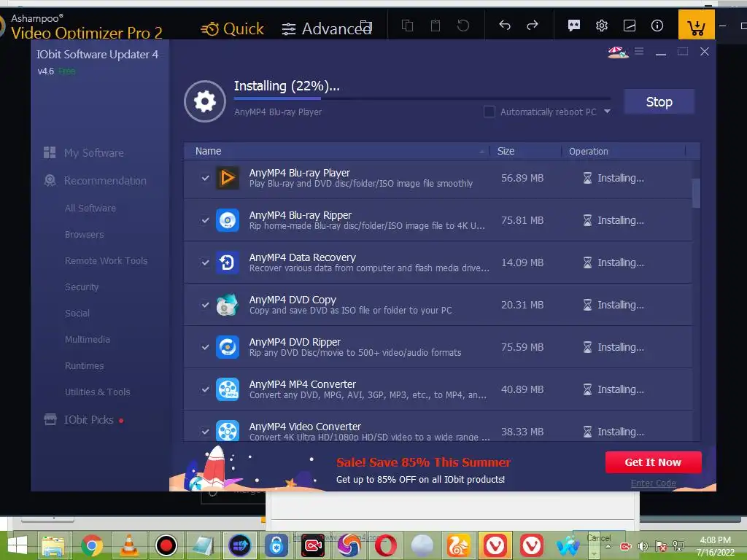This screenshot has height=560, width=747.
Task: Click the skin/theme icon in Ashampoo toolbar
Action: [630, 26]
